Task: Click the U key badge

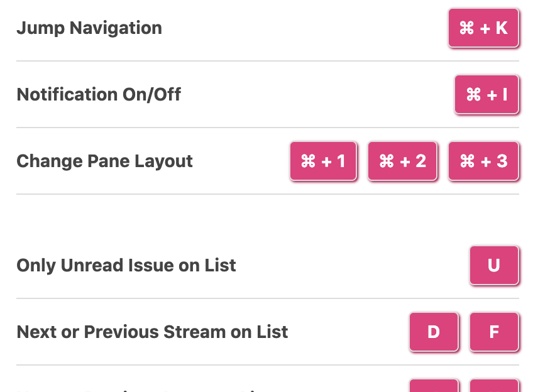Action: tap(494, 265)
